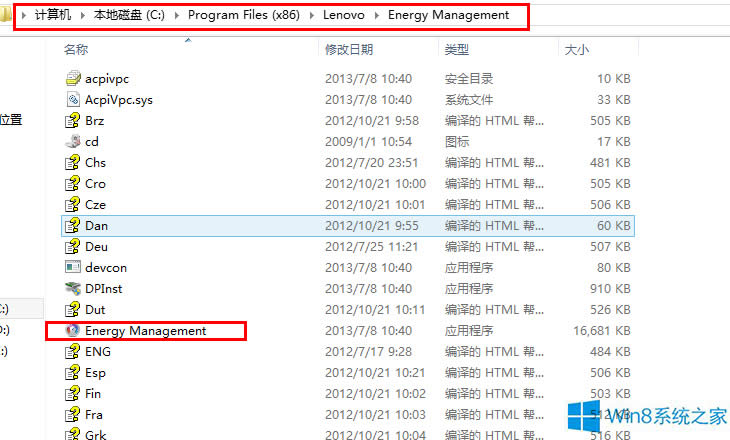Click the 安全目录 type cell
The height and width of the screenshot is (440, 730).
469,79
